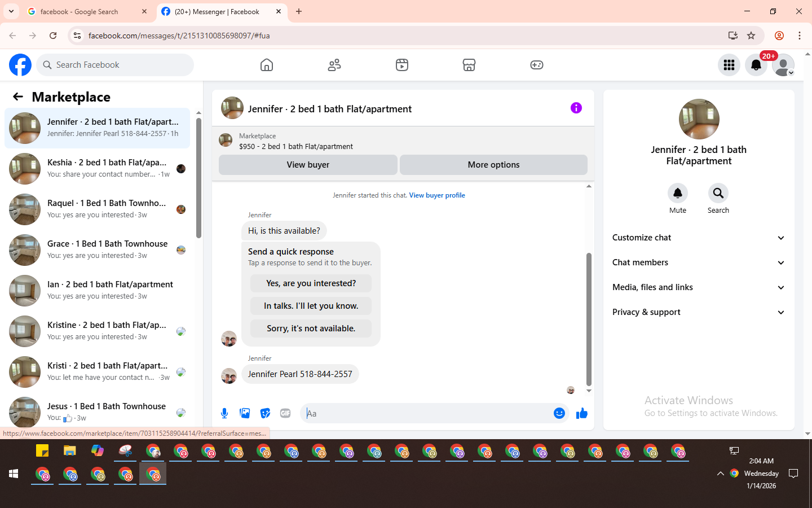This screenshot has width=812, height=508.
Task: Click View buyer button
Action: [x=308, y=165]
